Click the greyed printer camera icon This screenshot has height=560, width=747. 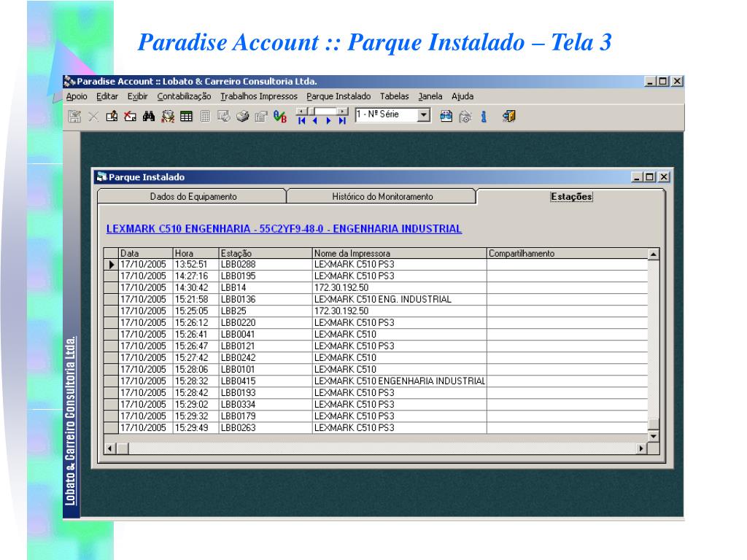[x=465, y=116]
